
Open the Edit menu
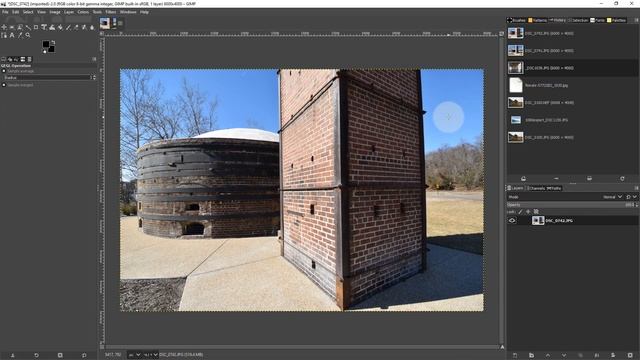tap(16, 12)
